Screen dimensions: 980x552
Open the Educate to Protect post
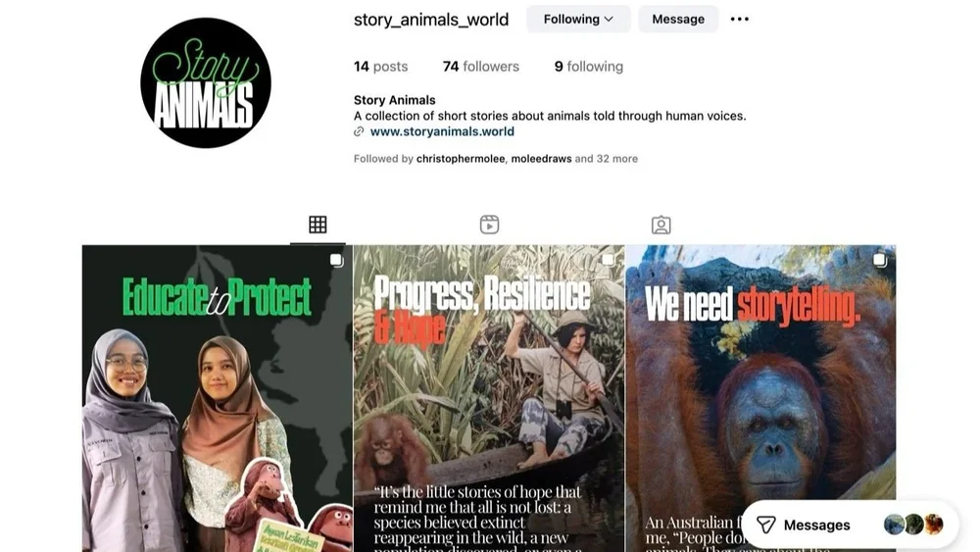coord(218,398)
